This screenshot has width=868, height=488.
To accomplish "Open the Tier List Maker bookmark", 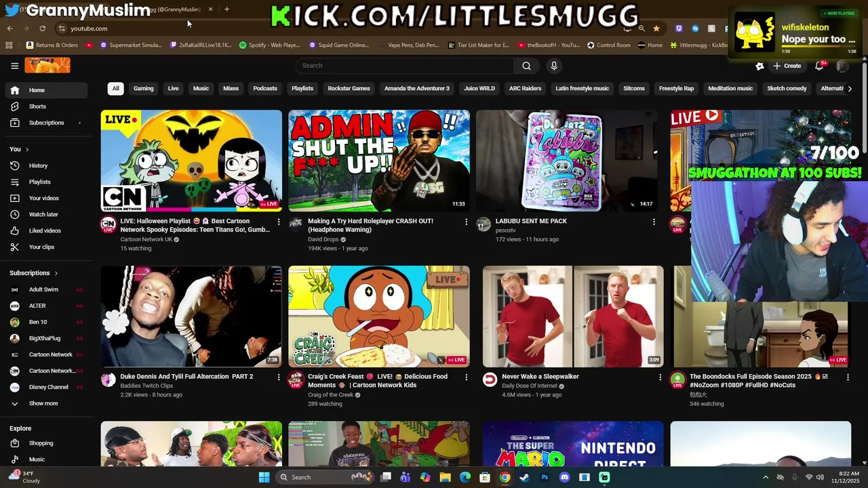I will 479,45.
